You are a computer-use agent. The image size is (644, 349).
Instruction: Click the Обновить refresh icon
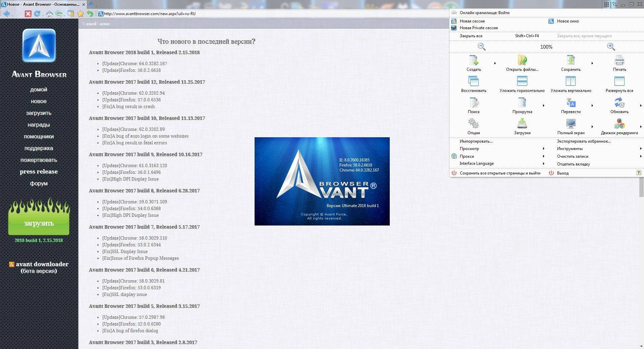tap(619, 102)
